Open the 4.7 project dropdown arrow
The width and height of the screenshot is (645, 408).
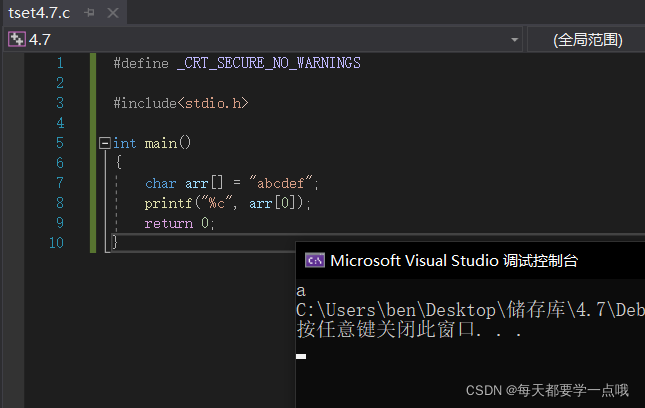[515, 40]
